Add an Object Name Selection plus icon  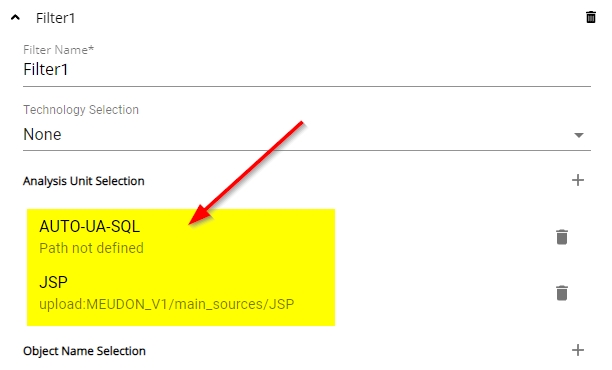578,350
